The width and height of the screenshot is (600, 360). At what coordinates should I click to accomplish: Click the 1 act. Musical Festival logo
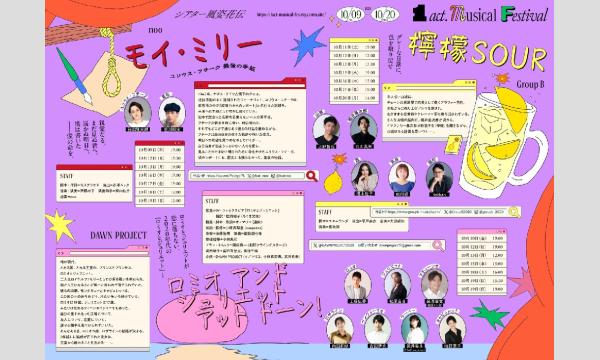point(480,15)
